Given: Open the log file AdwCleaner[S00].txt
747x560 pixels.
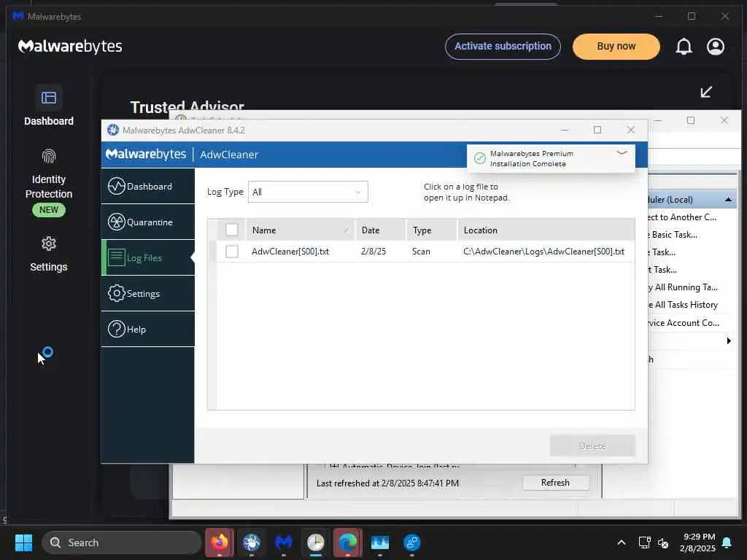Looking at the screenshot, I should pyautogui.click(x=290, y=252).
